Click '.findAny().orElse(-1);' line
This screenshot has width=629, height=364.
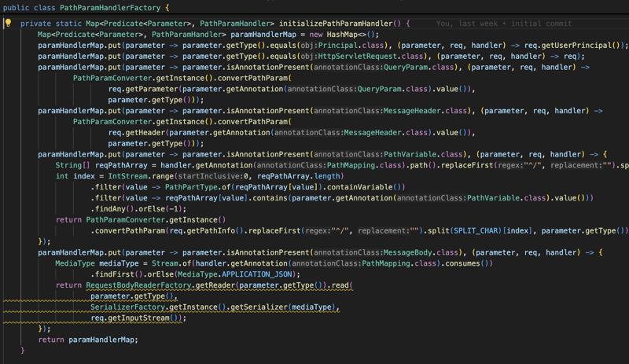pyautogui.click(x=138, y=208)
